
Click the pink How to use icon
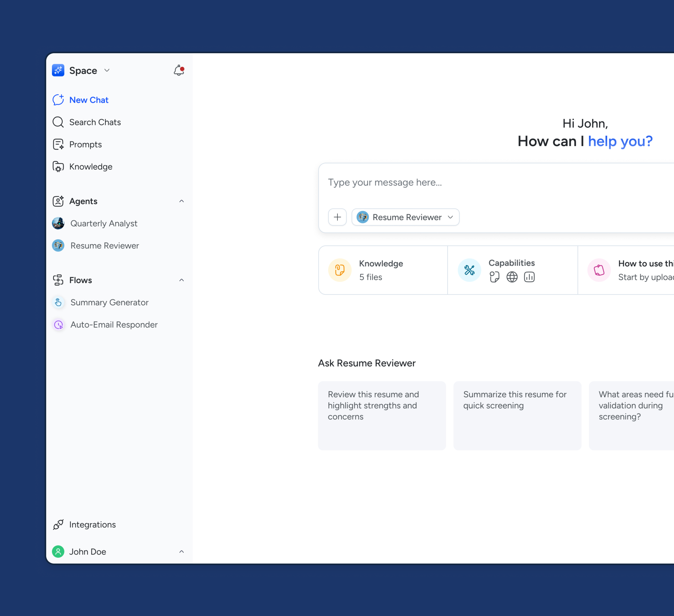click(599, 270)
